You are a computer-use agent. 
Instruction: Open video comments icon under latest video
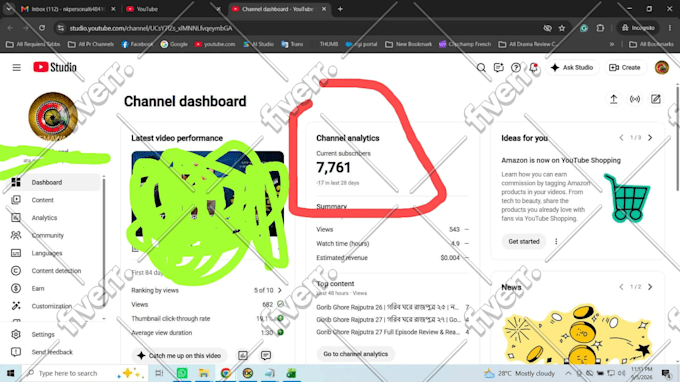pos(266,356)
